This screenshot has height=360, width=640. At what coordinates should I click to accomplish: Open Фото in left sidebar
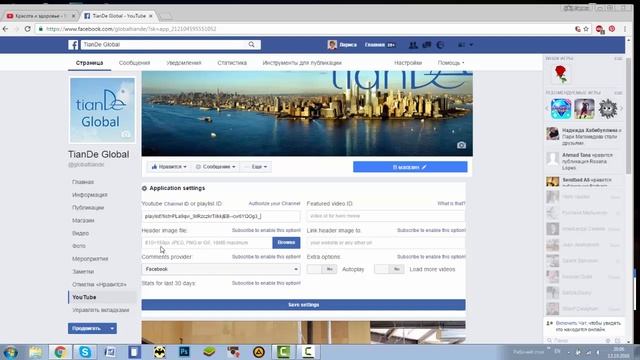click(79, 246)
